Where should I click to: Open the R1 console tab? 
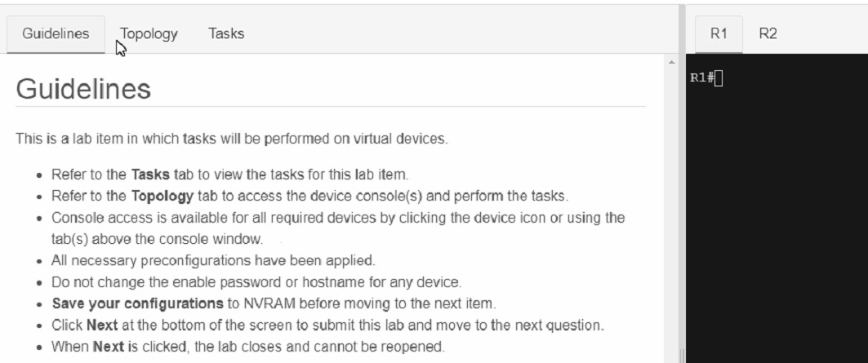point(719,33)
